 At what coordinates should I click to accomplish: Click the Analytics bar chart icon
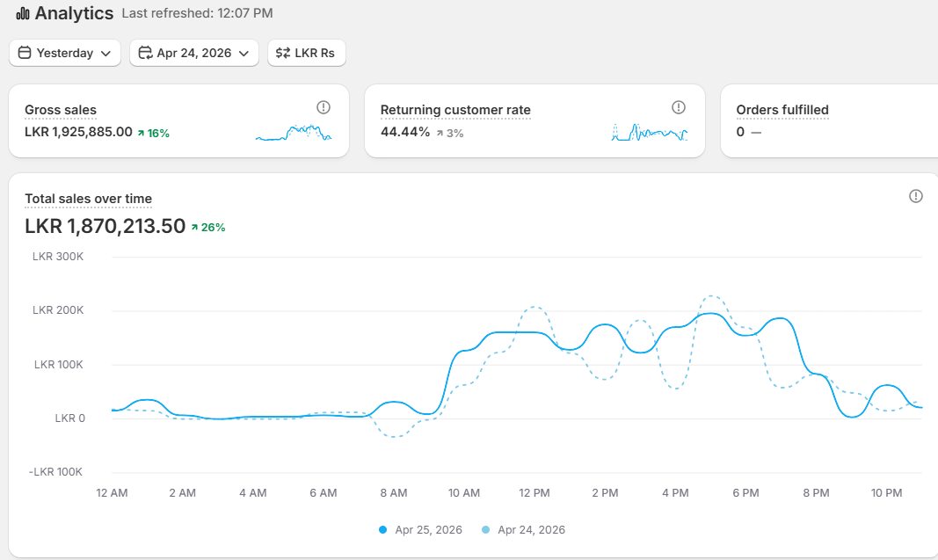click(x=23, y=13)
